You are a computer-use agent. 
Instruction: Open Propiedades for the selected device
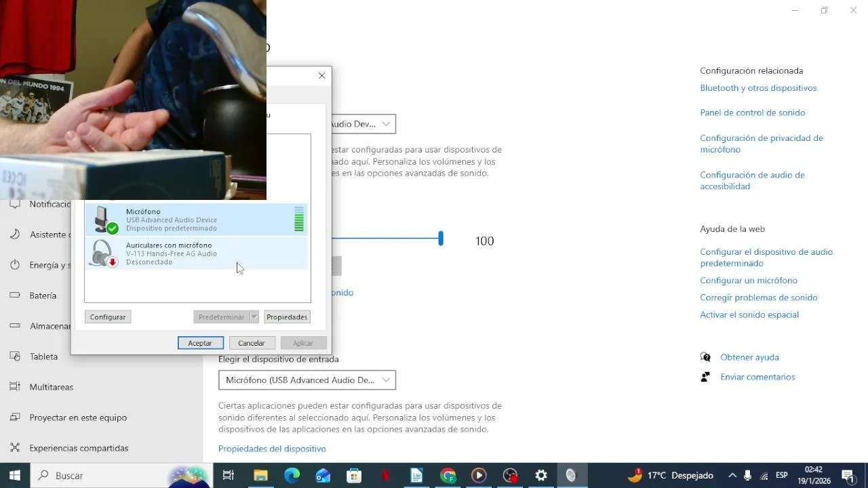pyautogui.click(x=287, y=317)
